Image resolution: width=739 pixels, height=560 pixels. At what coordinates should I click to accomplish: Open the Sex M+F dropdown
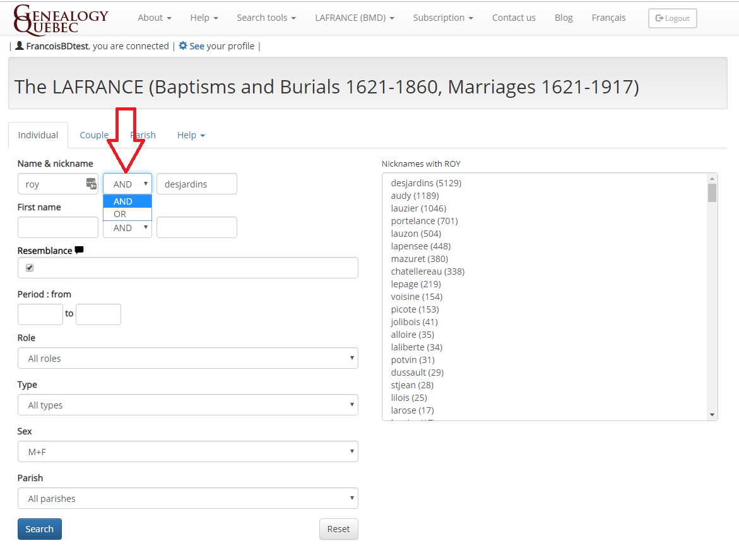click(188, 451)
